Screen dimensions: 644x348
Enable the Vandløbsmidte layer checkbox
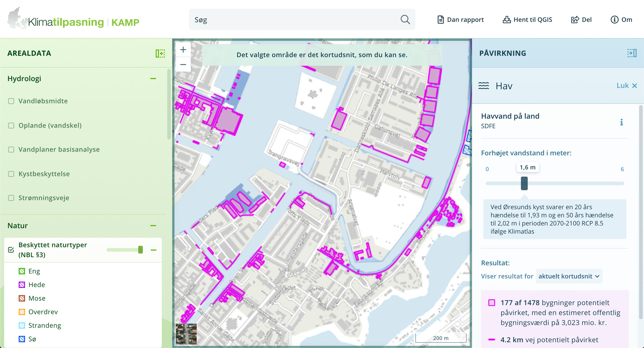[x=11, y=101]
